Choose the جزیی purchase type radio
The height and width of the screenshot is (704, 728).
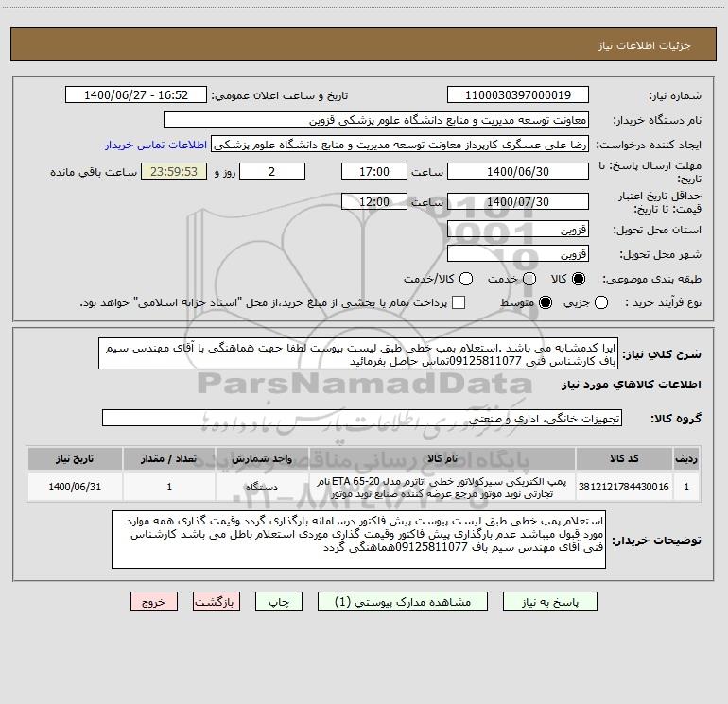tap(600, 302)
